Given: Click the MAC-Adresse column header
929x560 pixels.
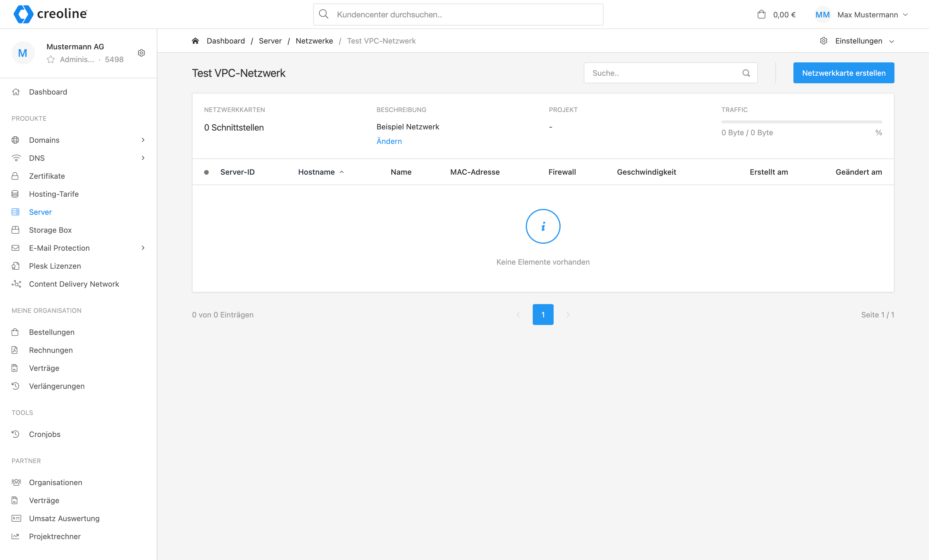Looking at the screenshot, I should 475,172.
